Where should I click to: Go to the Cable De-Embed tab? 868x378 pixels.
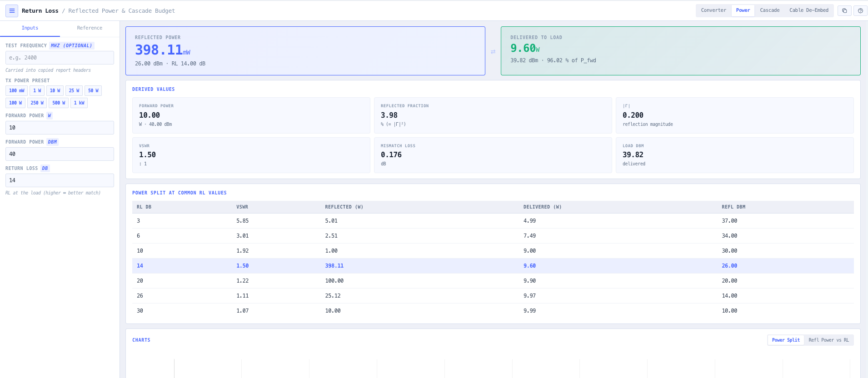click(x=808, y=10)
